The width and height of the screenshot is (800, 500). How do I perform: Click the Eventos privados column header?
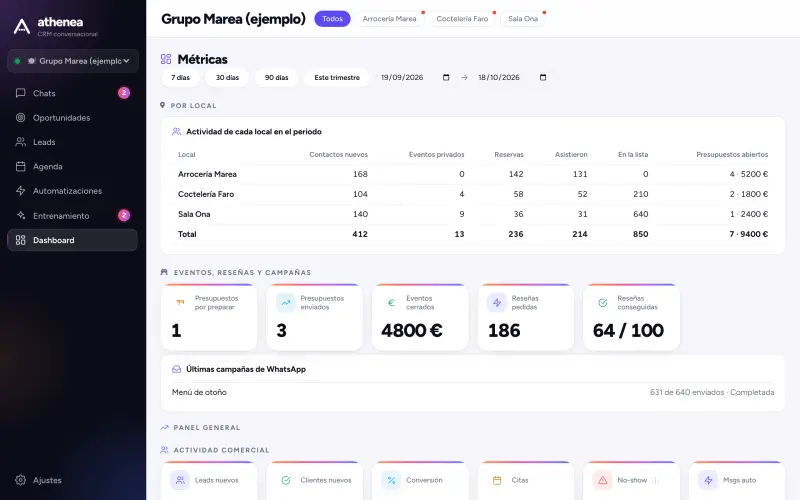click(436, 155)
